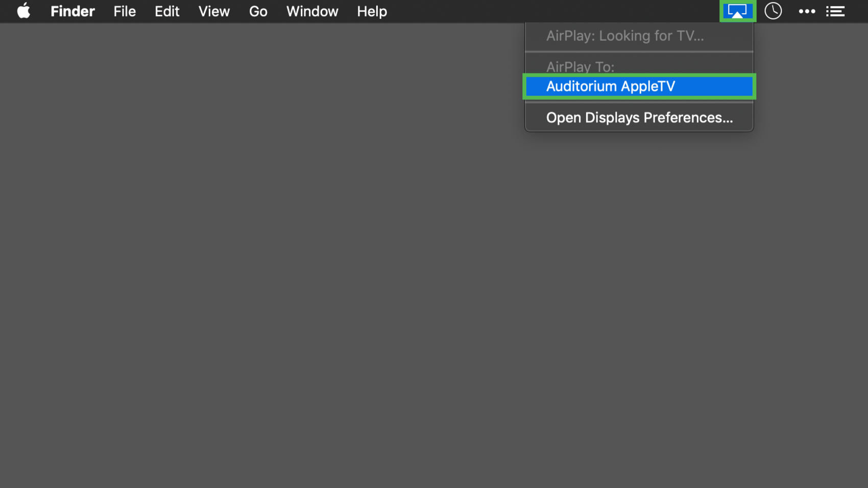Click the empty gray desktop to dismiss menu
The image size is (868, 488).
click(306, 281)
